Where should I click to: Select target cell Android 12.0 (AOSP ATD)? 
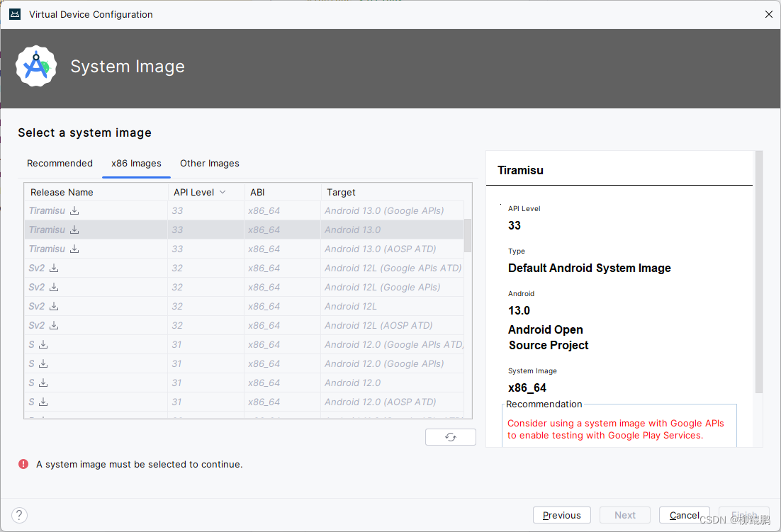(x=393, y=402)
